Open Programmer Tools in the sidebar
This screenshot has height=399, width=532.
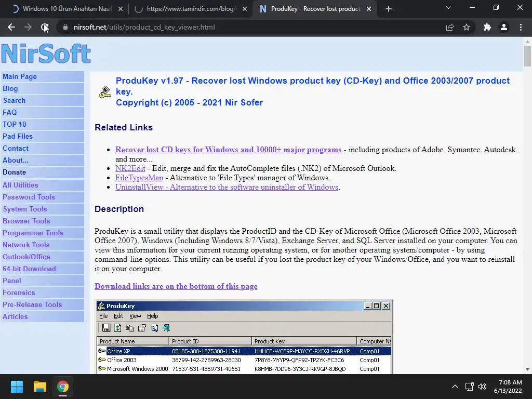43,233
